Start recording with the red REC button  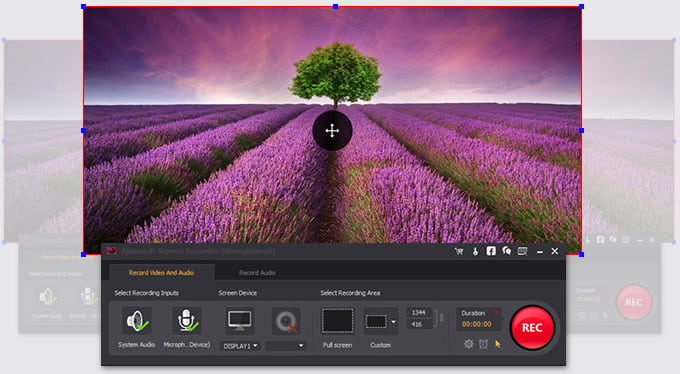click(533, 328)
